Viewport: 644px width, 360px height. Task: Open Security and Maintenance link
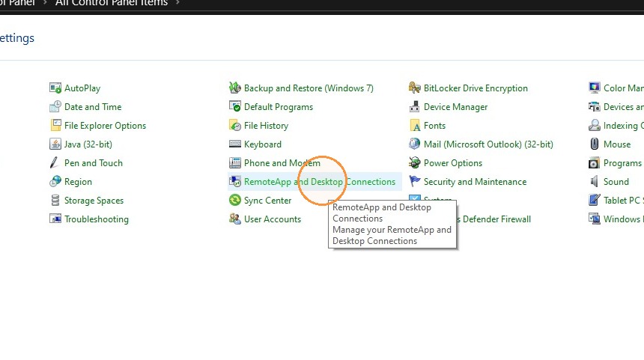click(476, 182)
